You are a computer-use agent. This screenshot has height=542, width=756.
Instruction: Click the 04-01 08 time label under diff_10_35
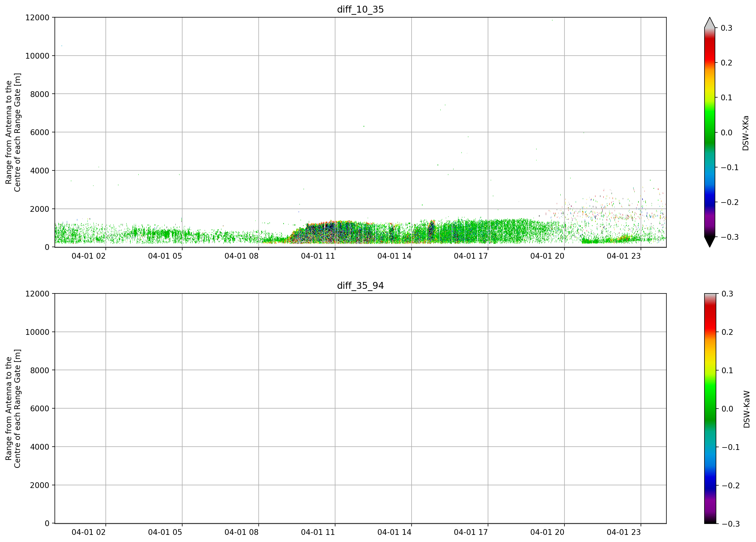point(242,256)
